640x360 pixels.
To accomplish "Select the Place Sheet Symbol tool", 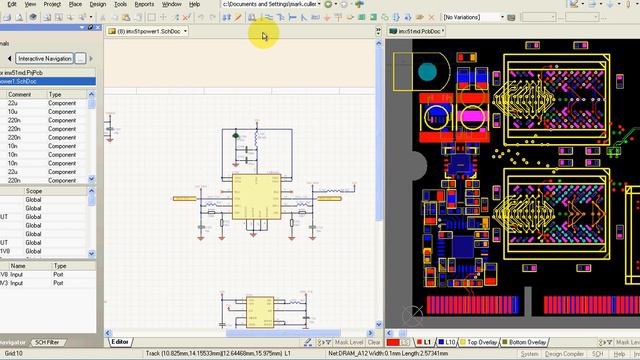I will click(362, 18).
